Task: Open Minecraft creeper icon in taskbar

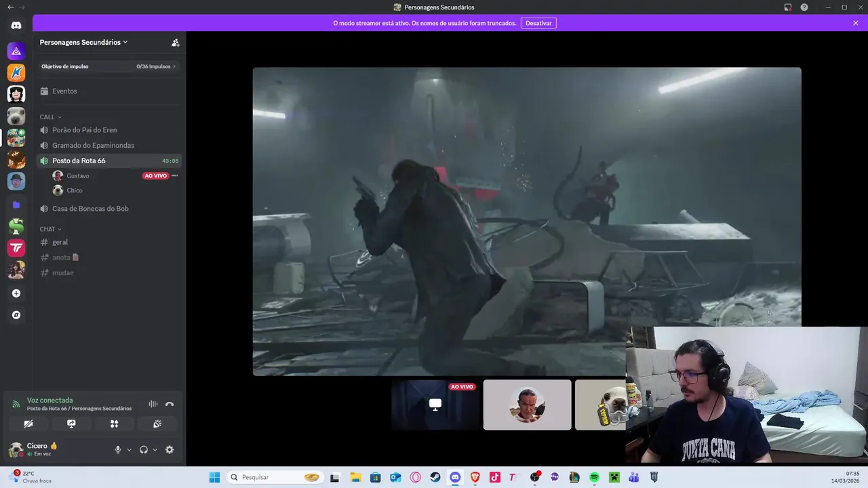Action: coord(614,477)
